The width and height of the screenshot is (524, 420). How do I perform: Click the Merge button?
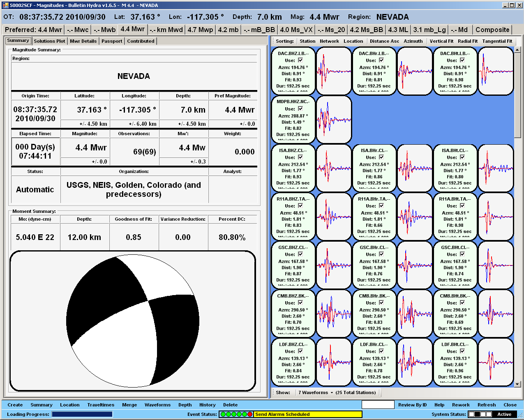coord(129,405)
